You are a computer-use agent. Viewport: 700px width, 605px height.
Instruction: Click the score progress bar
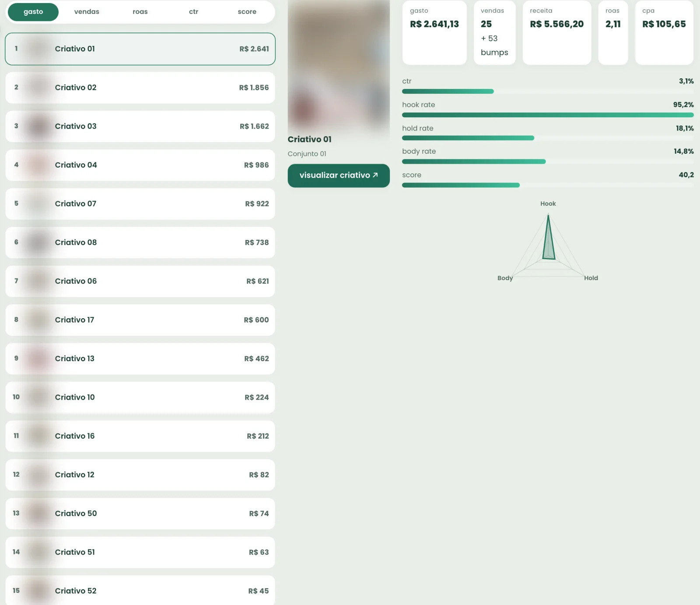click(x=548, y=185)
